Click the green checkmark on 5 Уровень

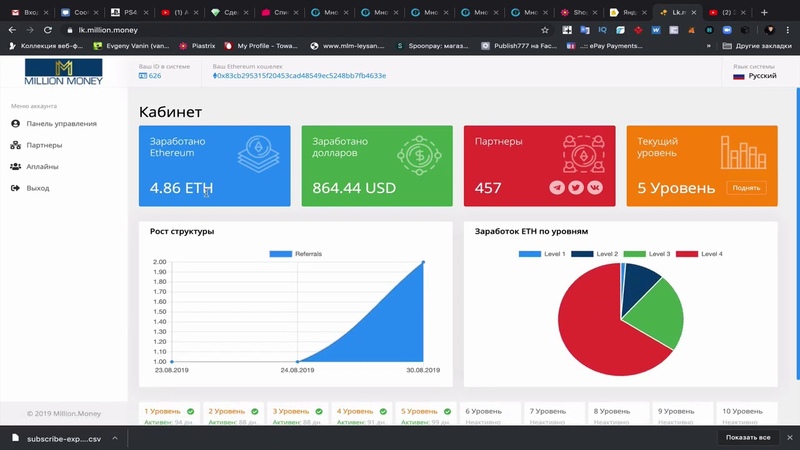pyautogui.click(x=447, y=411)
